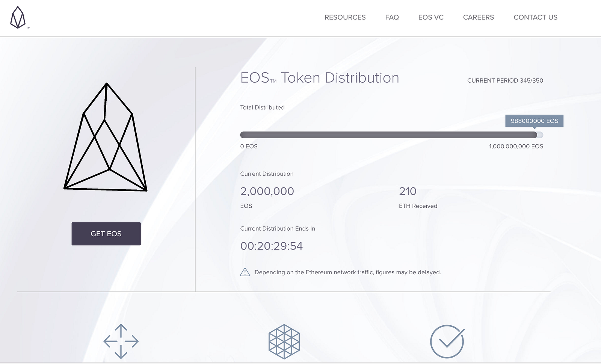Go to EOS VC in navigation

pyautogui.click(x=431, y=17)
